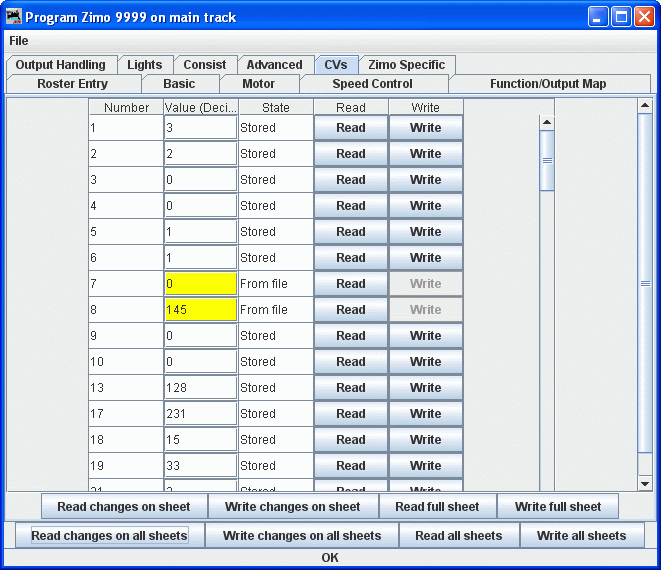Write CV 17 value to decoder
The image size is (661, 570).
(x=425, y=414)
